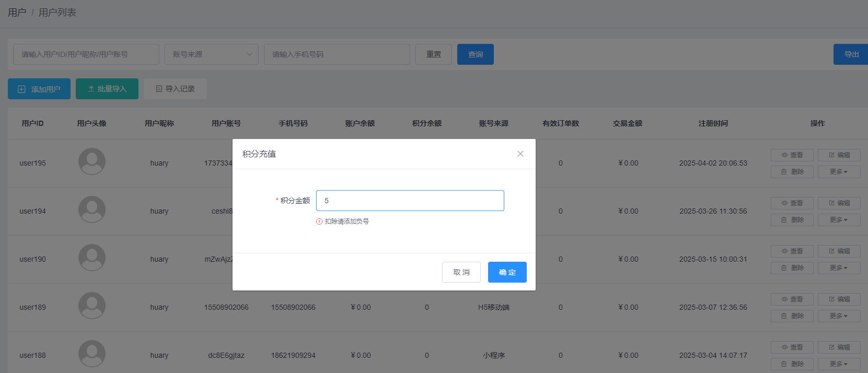Click the phone number search field
The height and width of the screenshot is (373, 868).
tap(337, 54)
